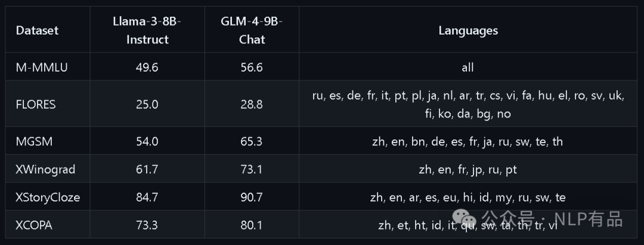The width and height of the screenshot is (644, 245).
Task: Select the M-MMLU row label
Action: click(42, 67)
